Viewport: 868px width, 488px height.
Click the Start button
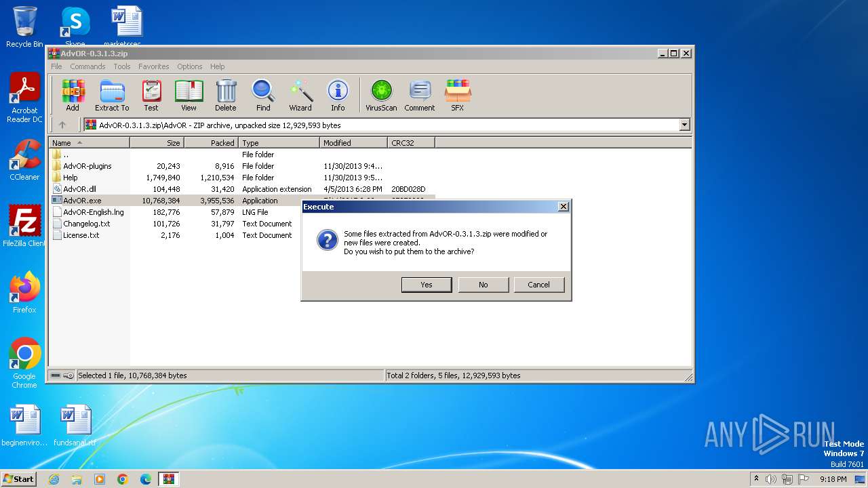click(x=18, y=479)
